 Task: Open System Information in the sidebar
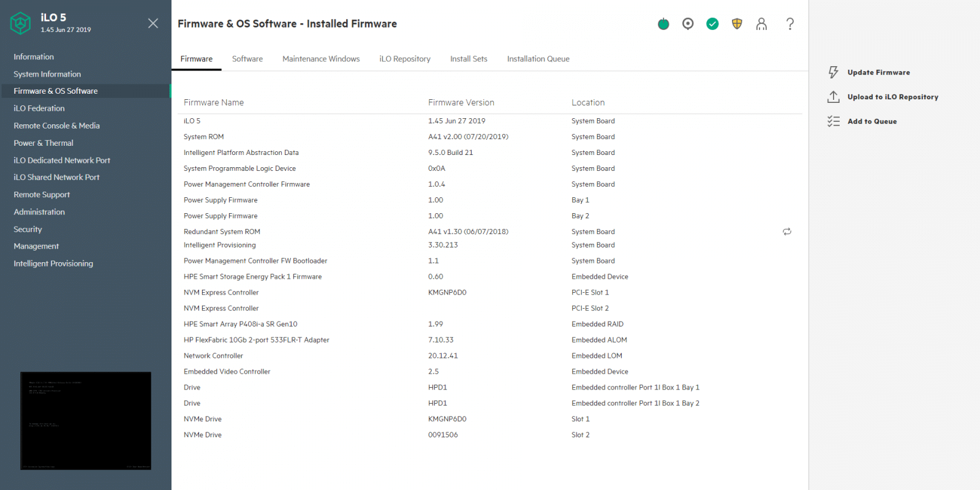[x=47, y=74]
